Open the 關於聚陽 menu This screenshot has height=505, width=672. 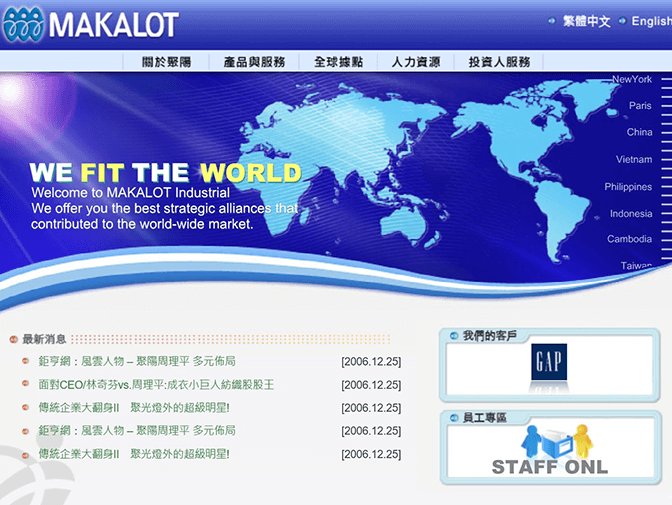tap(166, 62)
